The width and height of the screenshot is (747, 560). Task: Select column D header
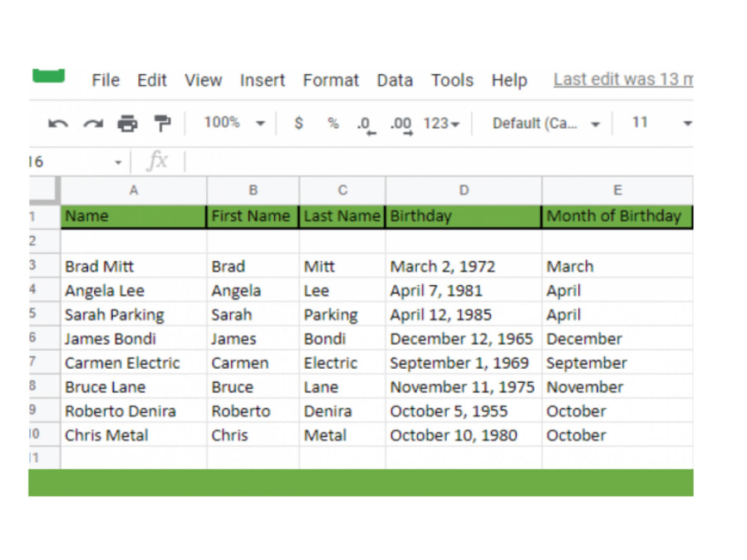click(x=464, y=190)
